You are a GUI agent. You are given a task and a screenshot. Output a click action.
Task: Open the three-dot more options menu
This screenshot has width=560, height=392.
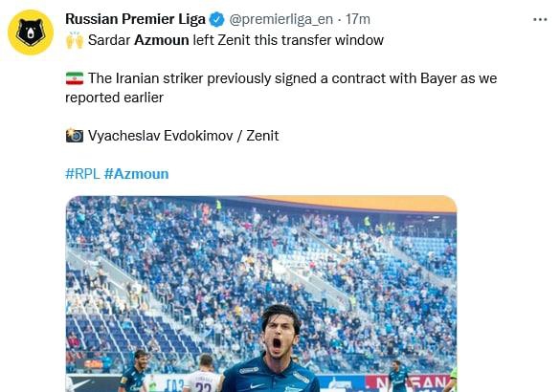[540, 19]
